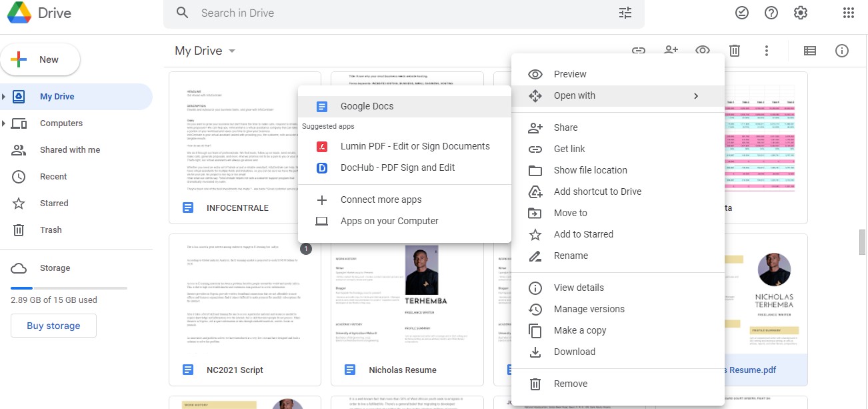Viewport: 868px width, 409px height.
Task: Open the Settings gear menu
Action: coord(801,12)
